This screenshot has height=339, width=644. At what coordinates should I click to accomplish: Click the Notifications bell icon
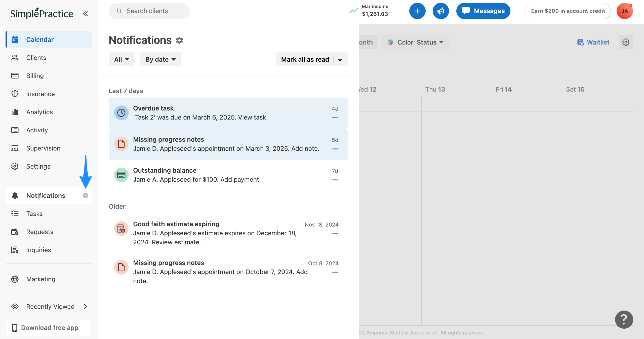[15, 196]
